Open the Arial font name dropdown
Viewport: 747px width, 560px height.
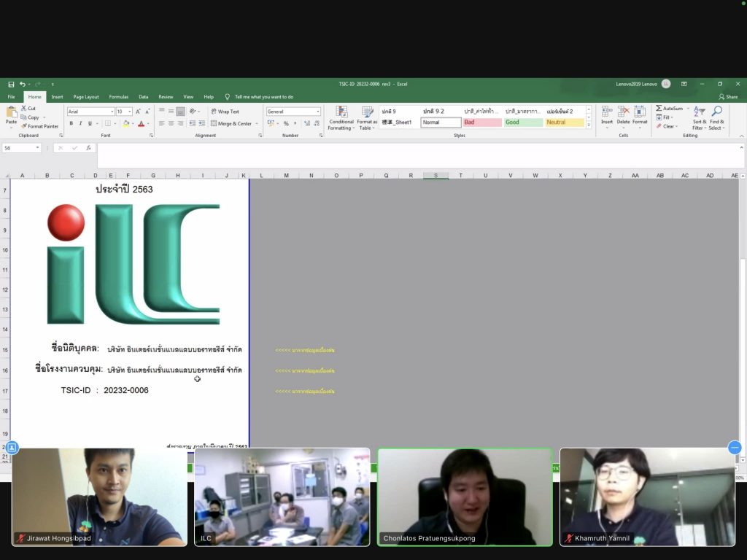(112, 112)
